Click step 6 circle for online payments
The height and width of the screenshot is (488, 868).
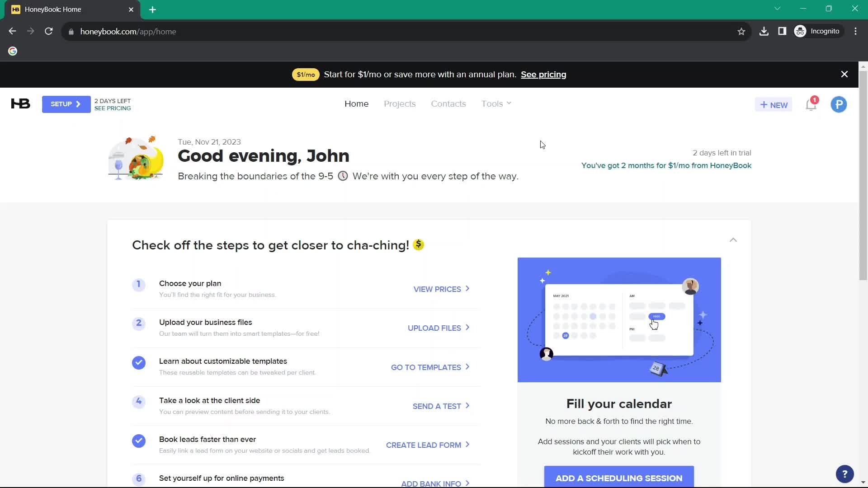(139, 479)
